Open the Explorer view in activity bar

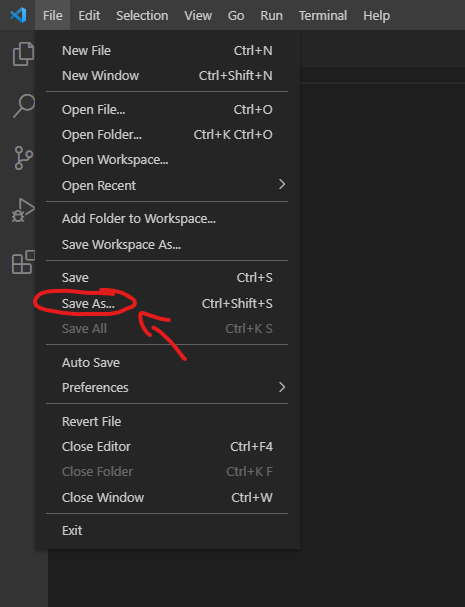[x=23, y=54]
